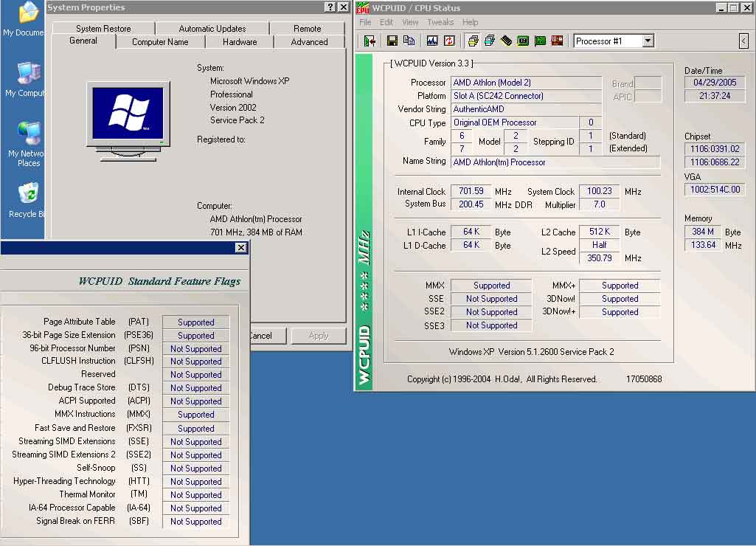756x546 pixels.
Task: Click the MMX+ 'Supported' status field
Action: click(620, 286)
